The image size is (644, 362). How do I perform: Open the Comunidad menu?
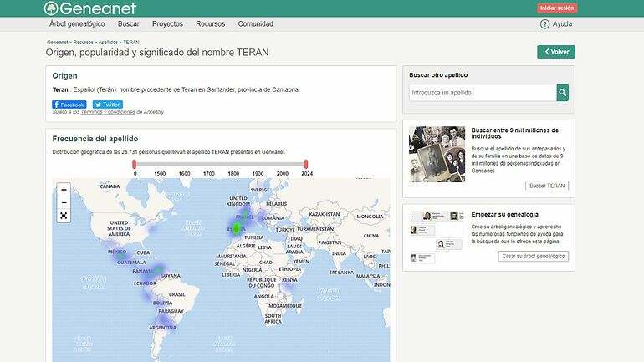pyautogui.click(x=255, y=23)
